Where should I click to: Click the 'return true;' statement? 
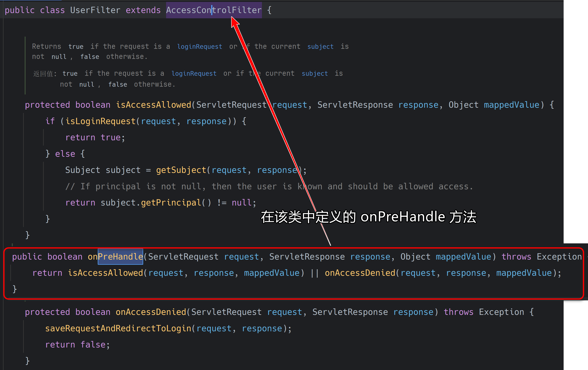95,138
